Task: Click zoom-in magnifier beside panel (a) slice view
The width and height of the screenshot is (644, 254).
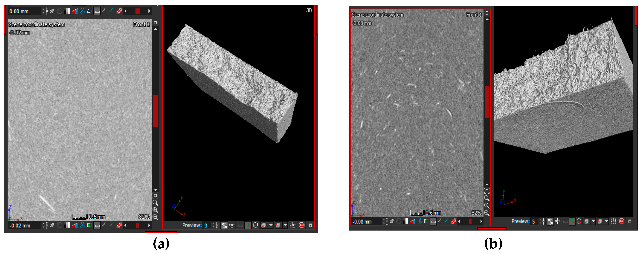Action: pyautogui.click(x=155, y=210)
